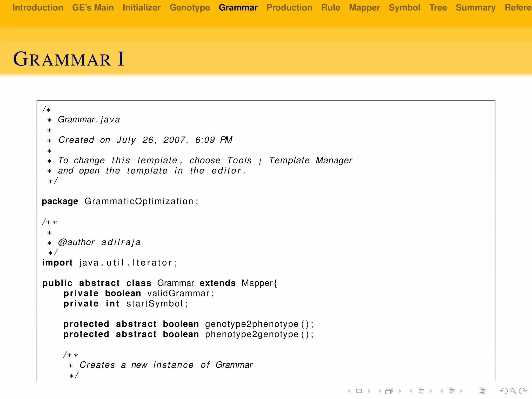Click the slide rectangle navigation icon
Image resolution: width=532 pixels, height=399 pixels.
(x=359, y=391)
